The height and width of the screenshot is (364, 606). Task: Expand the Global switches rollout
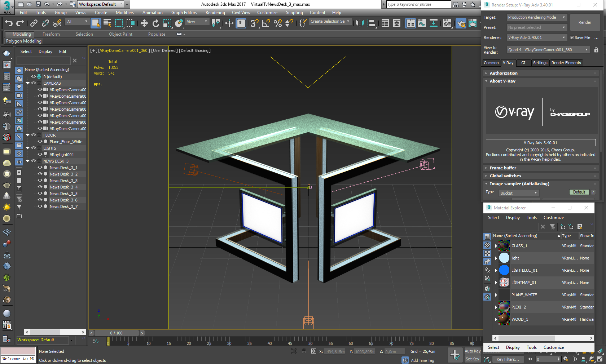click(x=505, y=176)
